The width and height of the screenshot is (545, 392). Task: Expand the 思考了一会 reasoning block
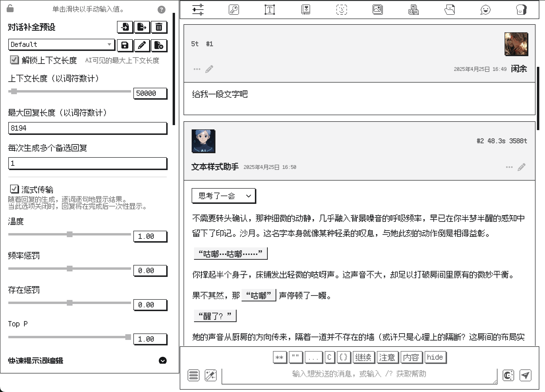tap(224, 196)
